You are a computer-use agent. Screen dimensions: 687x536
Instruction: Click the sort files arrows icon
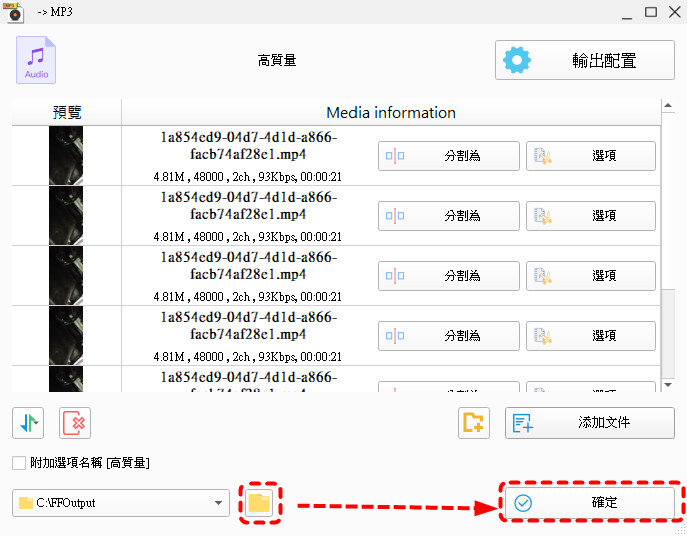[x=28, y=423]
